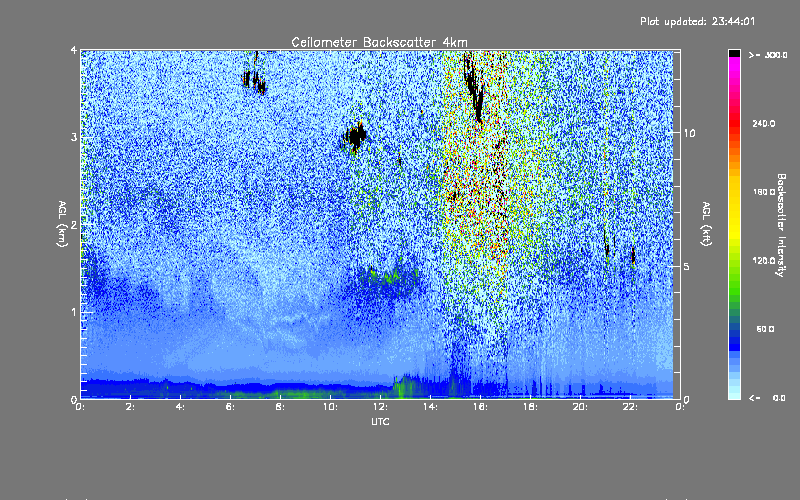Click the 3 tick on the km axis
The image size is (800, 500).
(x=74, y=137)
